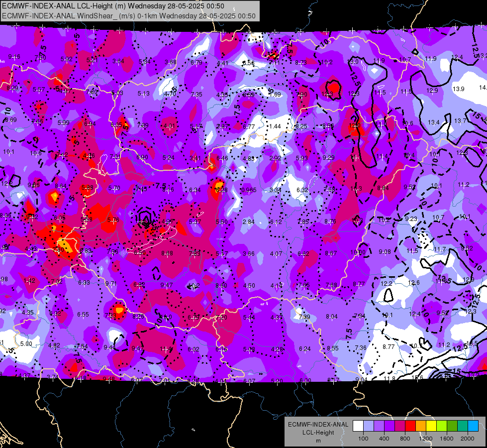The image size is (487, 448).
Task: Click the wind shear value 5.24
Action: [168, 158]
